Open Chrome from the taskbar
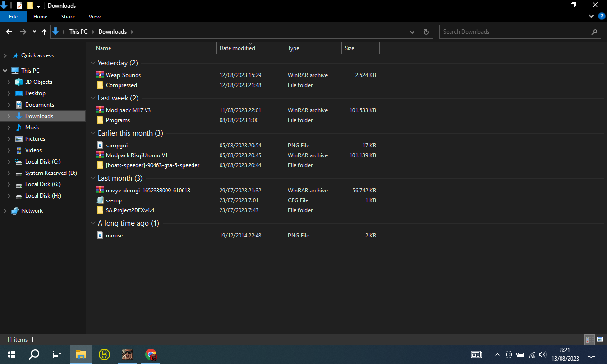The image size is (607, 364). pos(151,354)
